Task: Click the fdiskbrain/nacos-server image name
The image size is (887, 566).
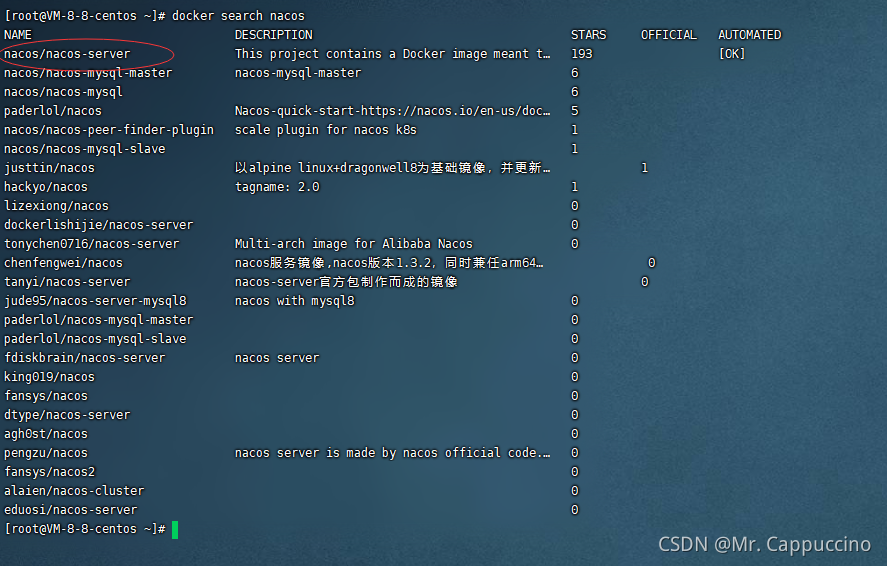Action: [85, 358]
